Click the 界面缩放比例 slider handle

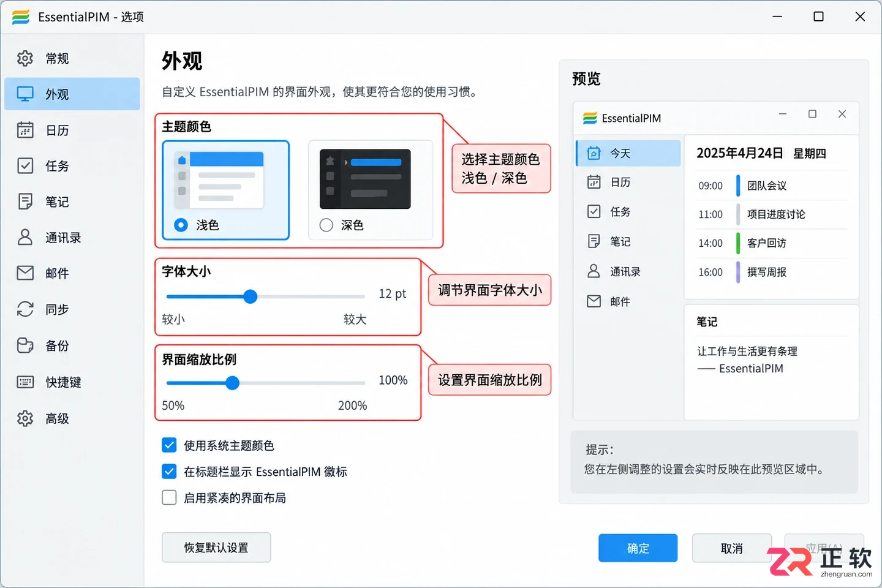point(232,383)
